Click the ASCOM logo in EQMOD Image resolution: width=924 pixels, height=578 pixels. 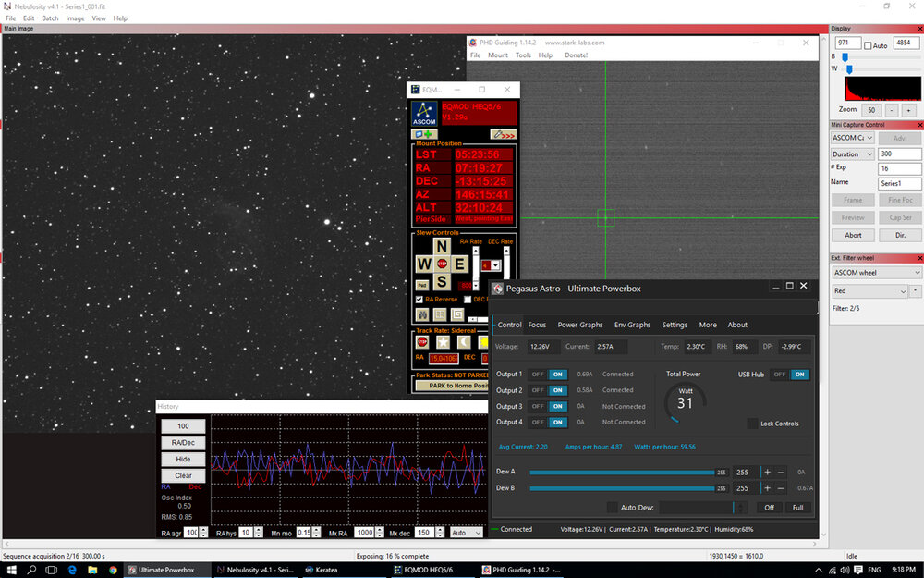click(x=425, y=114)
